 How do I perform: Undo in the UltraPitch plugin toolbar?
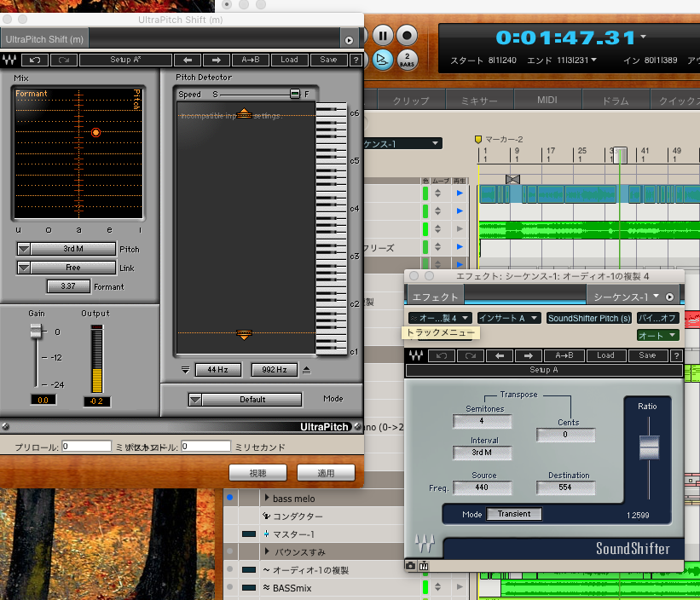35,60
